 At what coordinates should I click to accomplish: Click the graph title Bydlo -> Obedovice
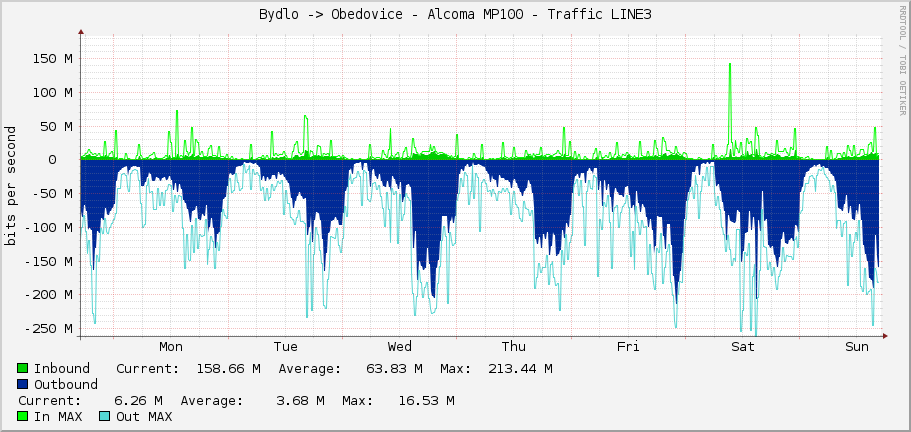click(x=455, y=14)
